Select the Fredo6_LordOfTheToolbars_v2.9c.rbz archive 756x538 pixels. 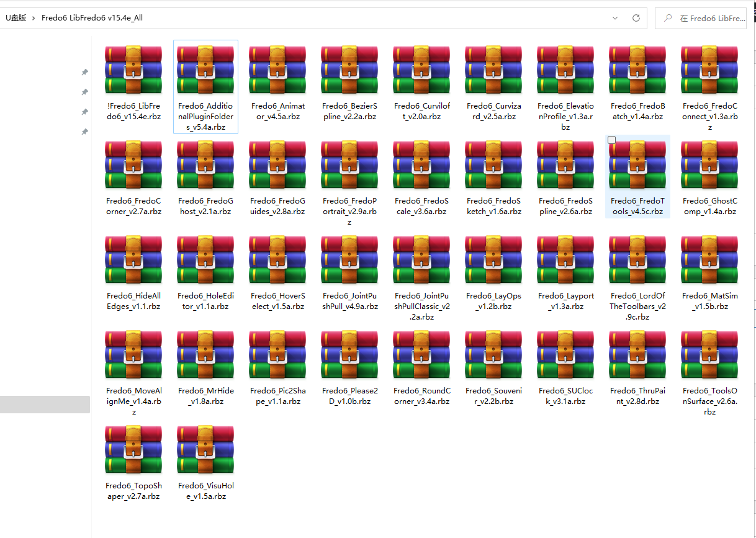[x=637, y=259]
